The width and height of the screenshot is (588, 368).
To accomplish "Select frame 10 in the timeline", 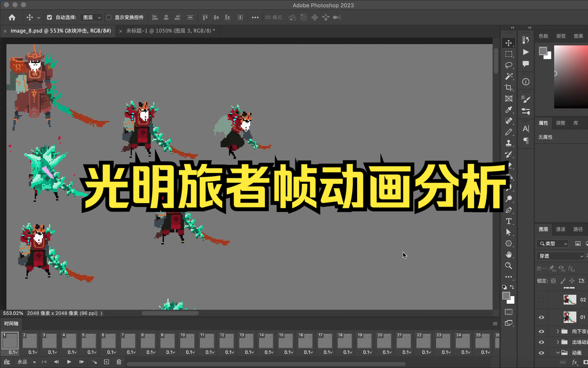I will tap(187, 341).
